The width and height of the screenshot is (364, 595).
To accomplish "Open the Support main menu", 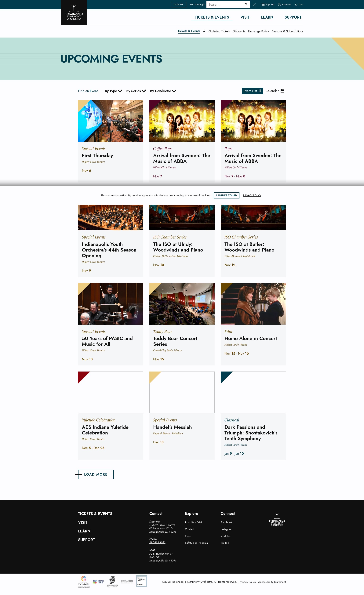I will [x=293, y=17].
